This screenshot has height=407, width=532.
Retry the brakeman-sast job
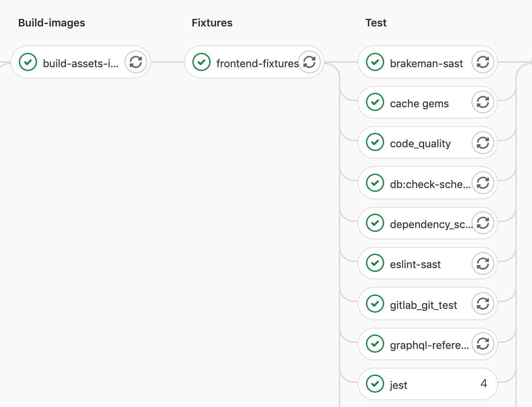(483, 62)
